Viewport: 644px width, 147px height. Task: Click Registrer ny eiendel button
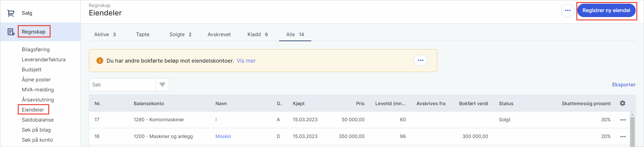coord(606,10)
